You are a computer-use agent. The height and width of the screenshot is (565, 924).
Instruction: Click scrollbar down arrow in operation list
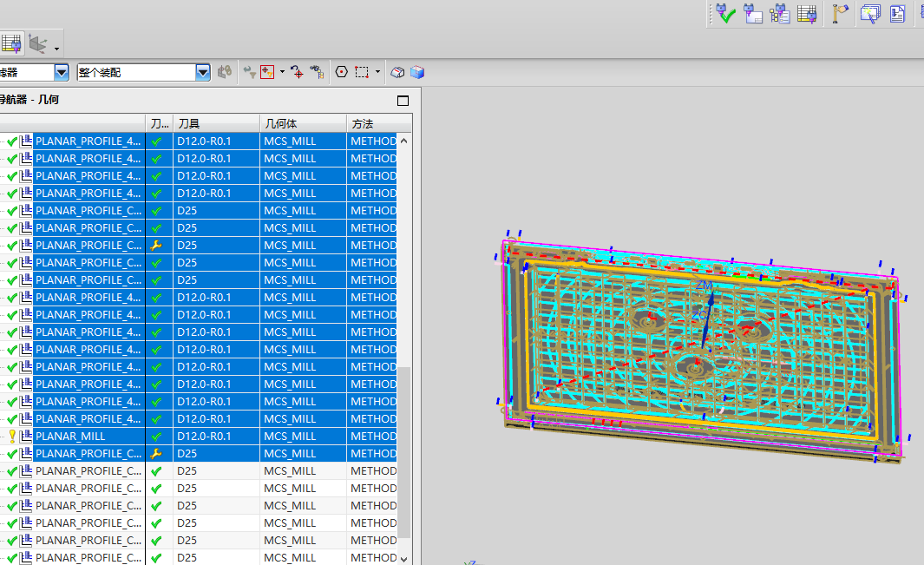tap(403, 558)
